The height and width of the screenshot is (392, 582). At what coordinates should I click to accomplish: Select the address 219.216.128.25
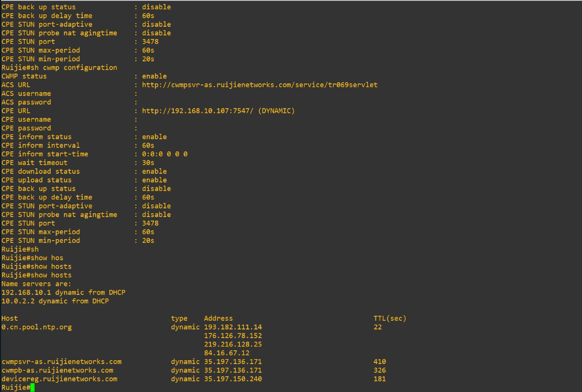coord(232,344)
